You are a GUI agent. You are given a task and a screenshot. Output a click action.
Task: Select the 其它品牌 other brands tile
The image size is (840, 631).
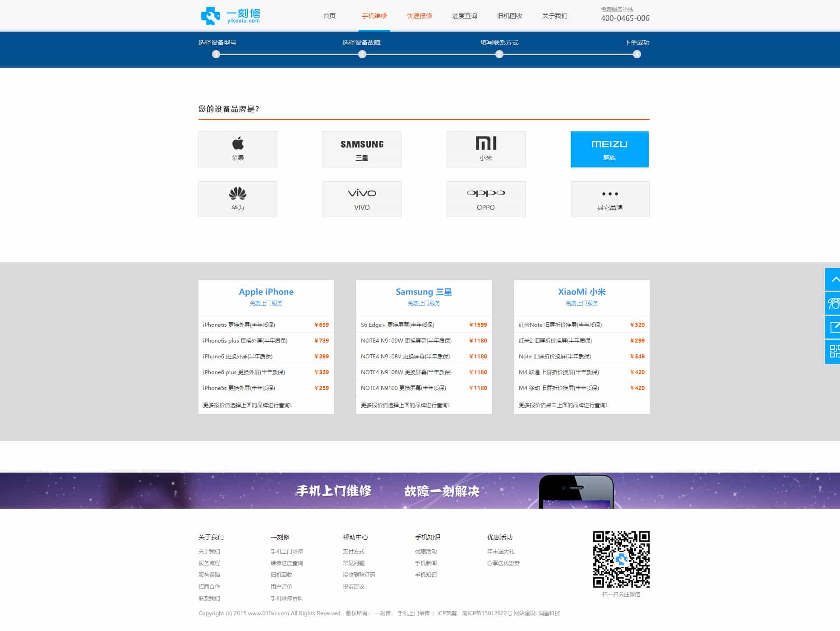[609, 199]
